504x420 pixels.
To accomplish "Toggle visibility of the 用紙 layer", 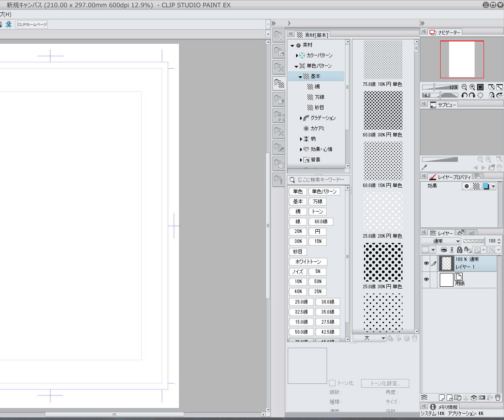I will [x=426, y=279].
